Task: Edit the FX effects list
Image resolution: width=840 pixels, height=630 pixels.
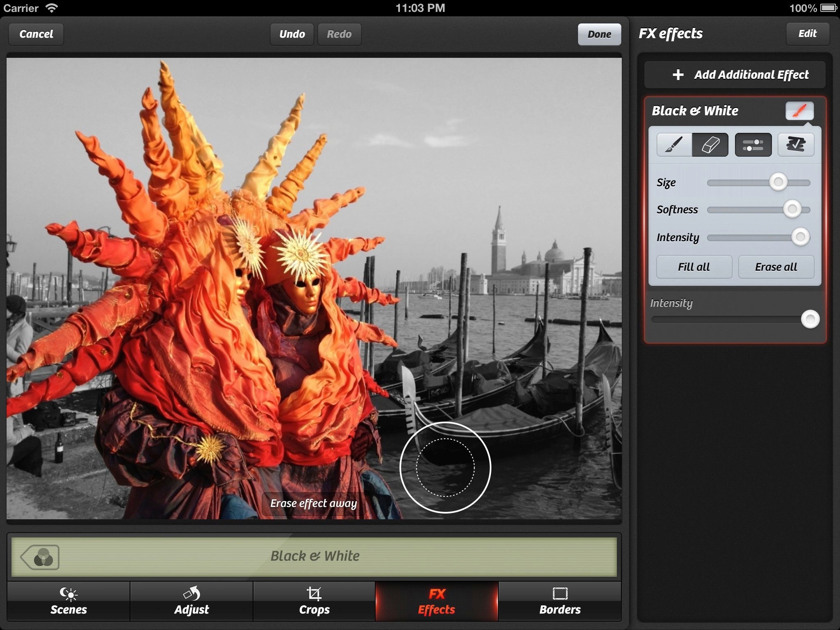Action: (x=807, y=34)
